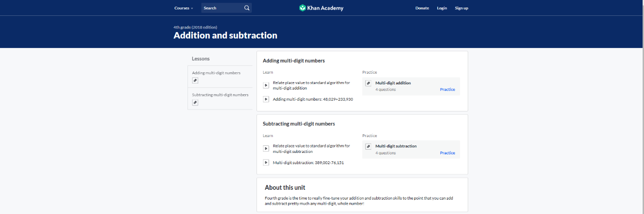Click the exercise icon under Adding multi-digit numbers sidebar lesson

coord(195,80)
